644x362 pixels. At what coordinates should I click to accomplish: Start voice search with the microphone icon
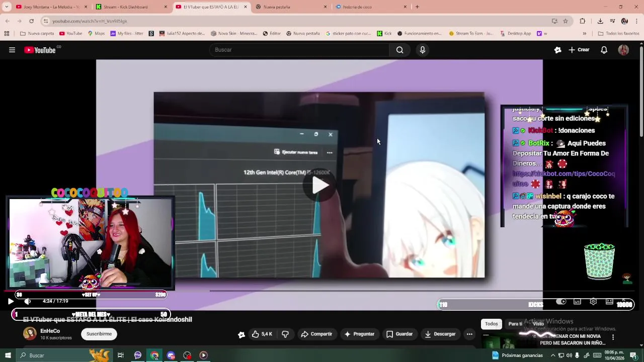click(423, 50)
